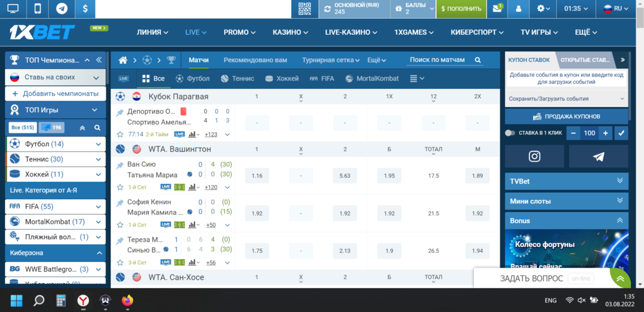The width and height of the screenshot is (644, 312).
Task: Toggle СТАВКА В 1 КЛИК switch
Action: pyautogui.click(x=510, y=133)
